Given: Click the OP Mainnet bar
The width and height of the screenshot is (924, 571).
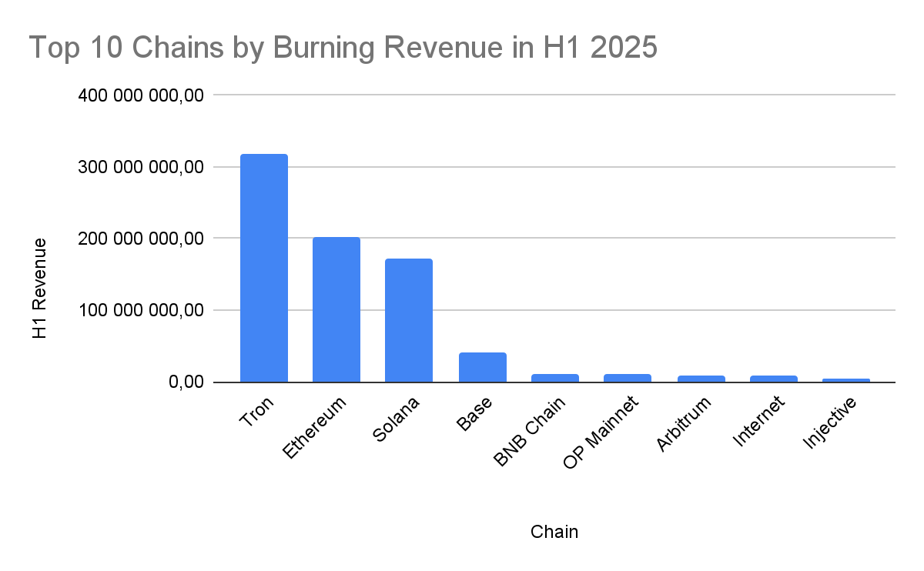Looking at the screenshot, I should click(627, 378).
